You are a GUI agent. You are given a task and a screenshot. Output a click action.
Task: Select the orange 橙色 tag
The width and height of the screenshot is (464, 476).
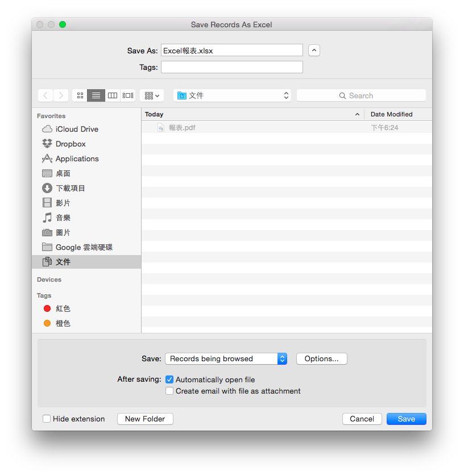point(86,323)
